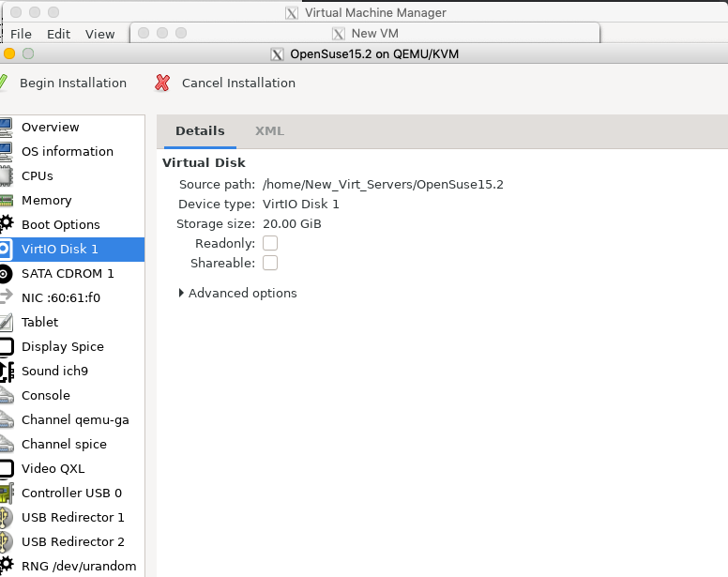Switch to the XML tab
This screenshot has width=728, height=577.
coord(269,131)
